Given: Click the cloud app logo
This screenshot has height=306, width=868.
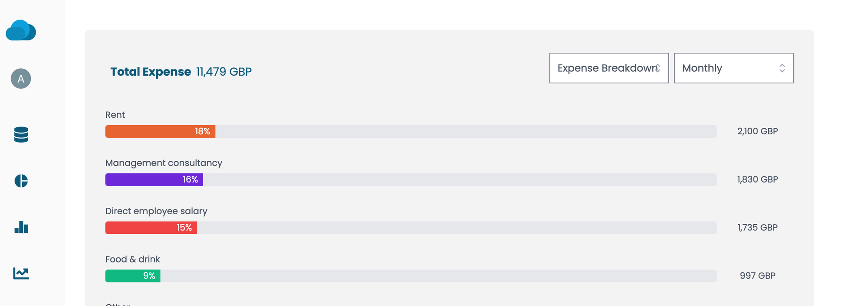Looking at the screenshot, I should [x=20, y=31].
